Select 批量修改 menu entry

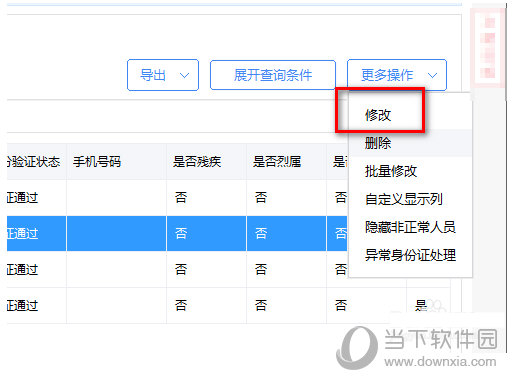coord(391,171)
